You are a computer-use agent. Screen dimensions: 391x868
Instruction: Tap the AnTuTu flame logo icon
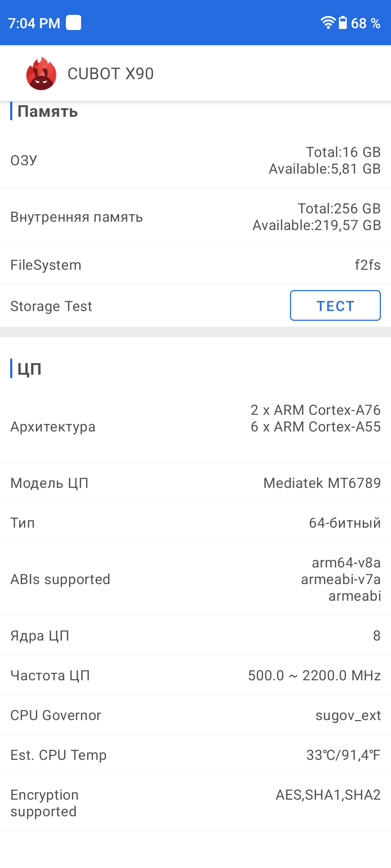coord(41,74)
